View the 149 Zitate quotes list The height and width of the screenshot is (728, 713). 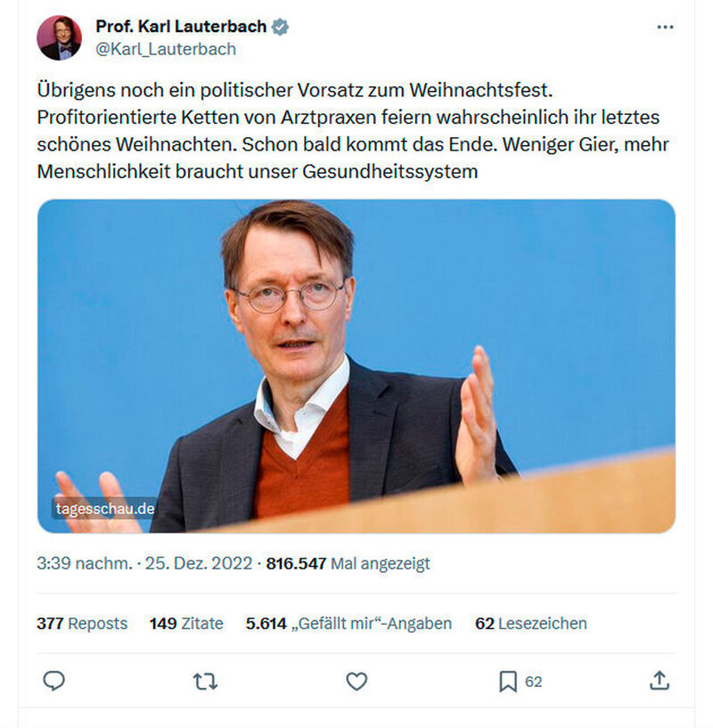[186, 623]
